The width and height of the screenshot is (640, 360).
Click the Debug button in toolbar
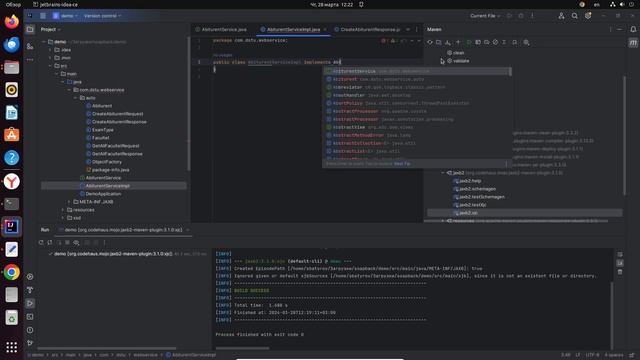(521, 16)
